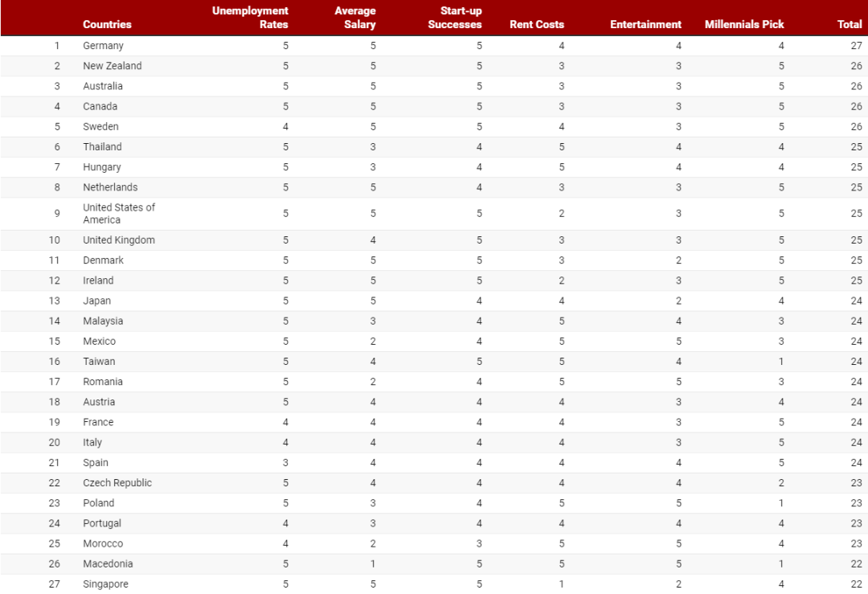Screen dimensions: 868x594
Task: Select the Entertainment column header
Action: (x=645, y=24)
